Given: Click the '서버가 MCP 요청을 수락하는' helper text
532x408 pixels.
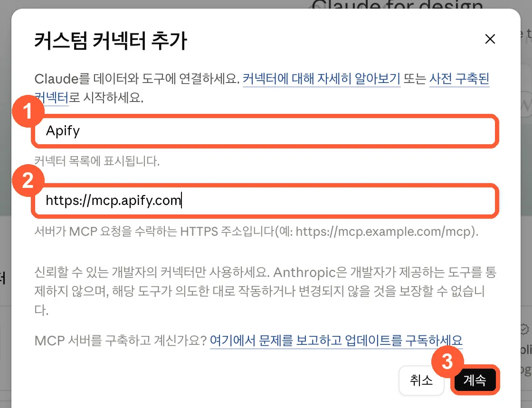Looking at the screenshot, I should (256, 232).
